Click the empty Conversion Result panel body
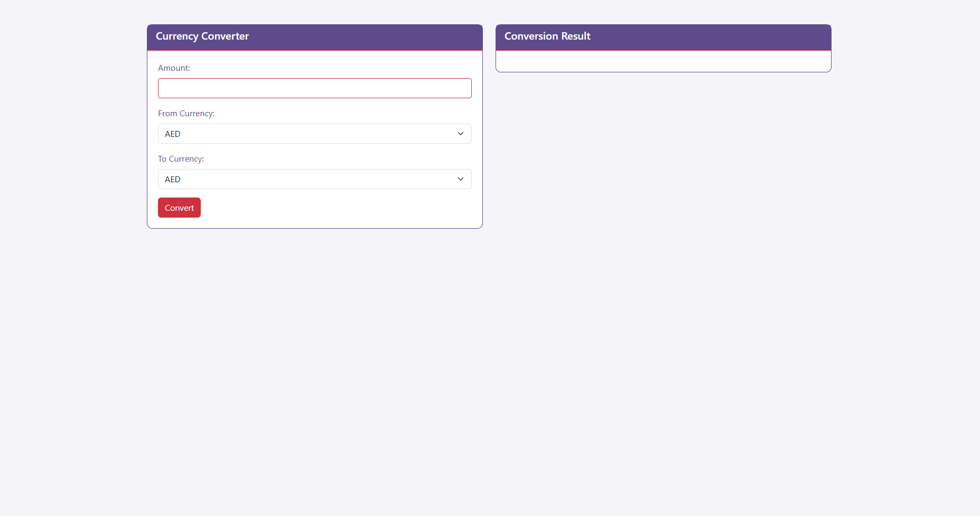 click(663, 61)
